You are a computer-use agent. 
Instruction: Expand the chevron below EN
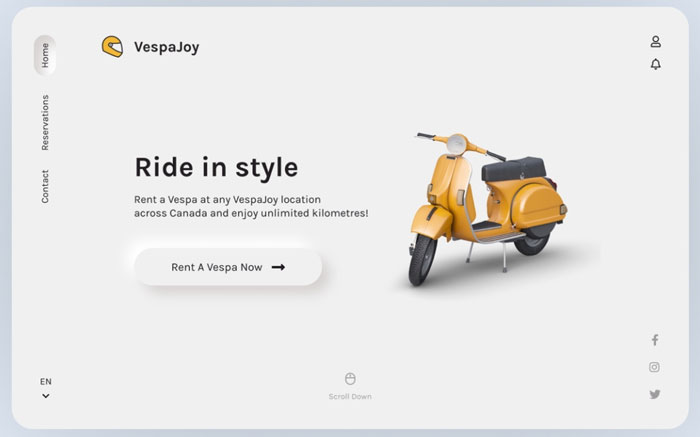click(x=46, y=396)
